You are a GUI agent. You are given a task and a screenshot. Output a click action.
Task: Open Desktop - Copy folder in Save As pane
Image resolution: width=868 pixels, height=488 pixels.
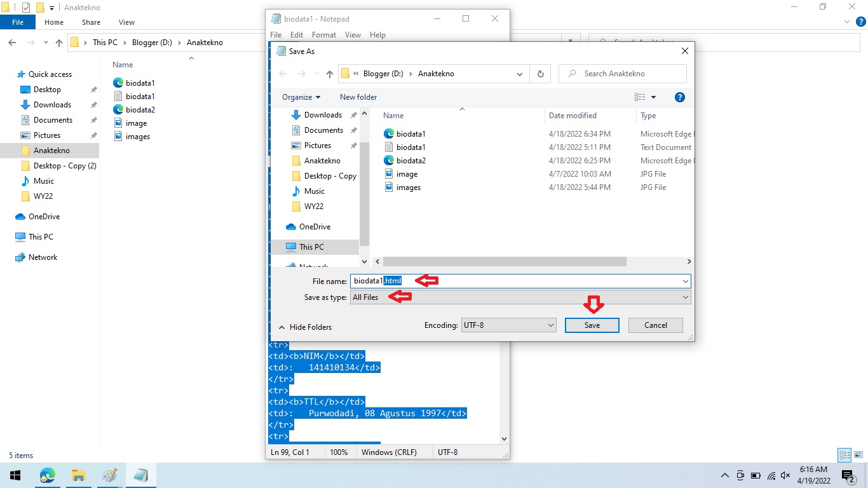(x=323, y=176)
